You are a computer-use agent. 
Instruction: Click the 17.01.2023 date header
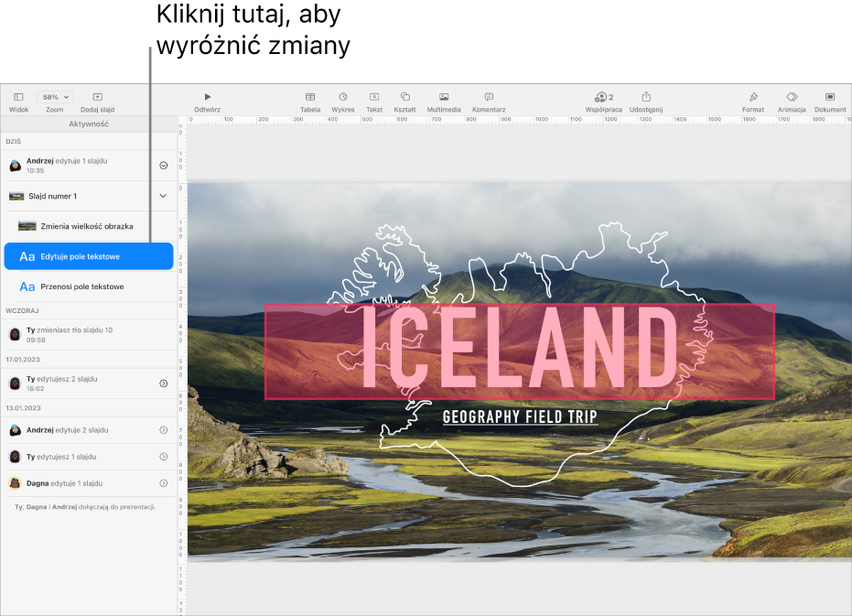pos(23,360)
